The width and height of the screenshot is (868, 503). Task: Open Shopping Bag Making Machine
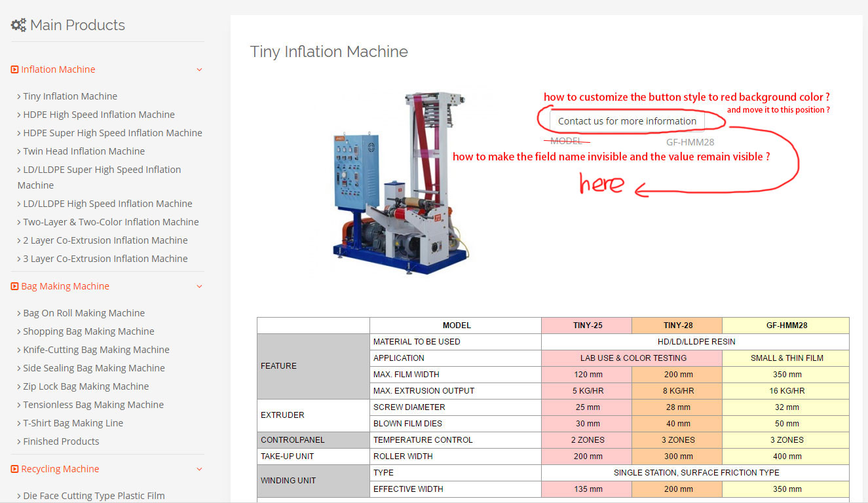pos(88,331)
